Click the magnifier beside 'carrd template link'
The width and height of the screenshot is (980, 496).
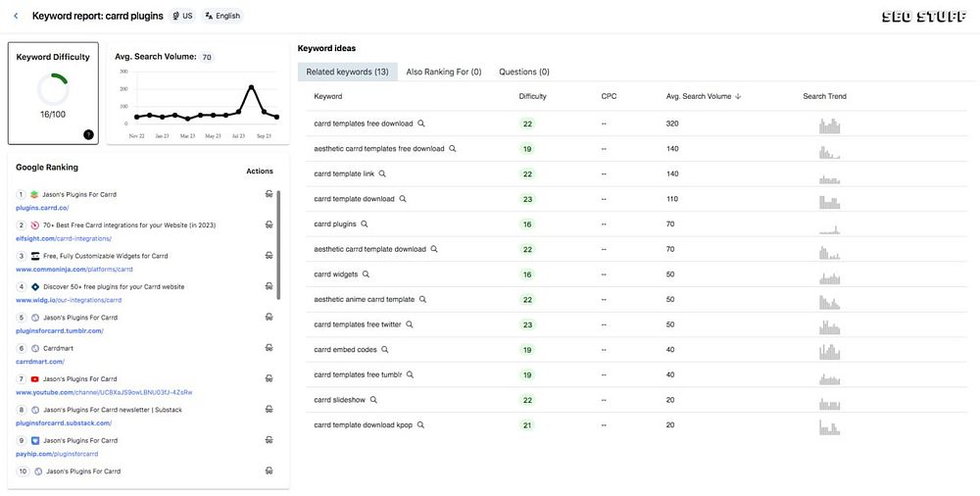382,174
